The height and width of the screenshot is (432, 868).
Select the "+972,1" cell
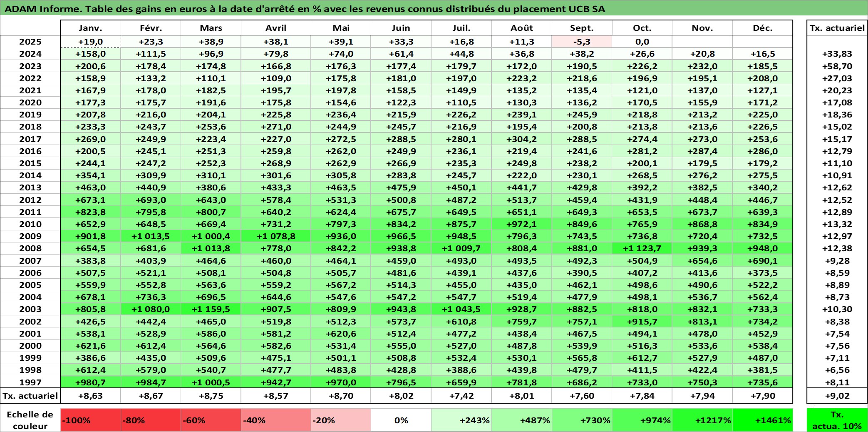(x=522, y=224)
